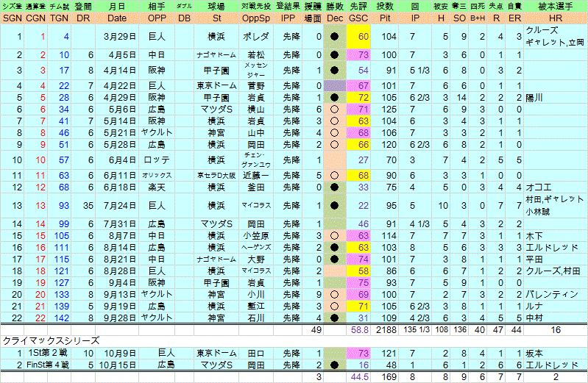Click the date cell 6月4日
Image resolution: width=588 pixels, height=383 pixels.
click(122, 160)
